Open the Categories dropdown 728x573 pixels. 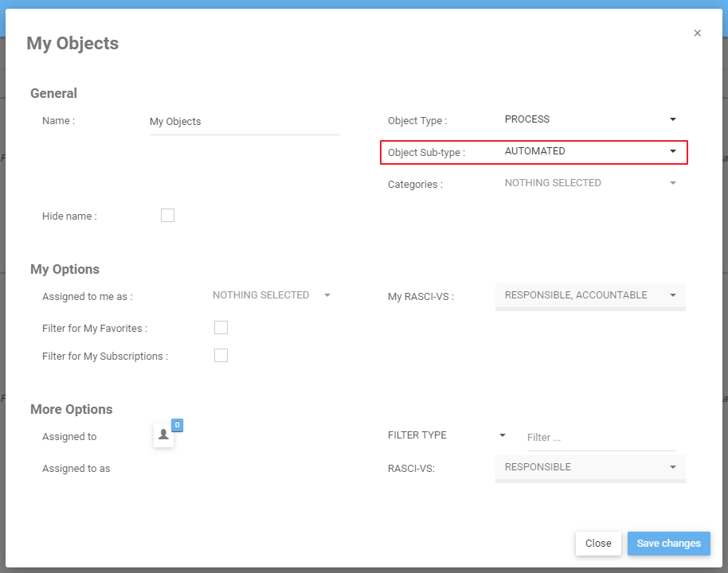coord(589,183)
